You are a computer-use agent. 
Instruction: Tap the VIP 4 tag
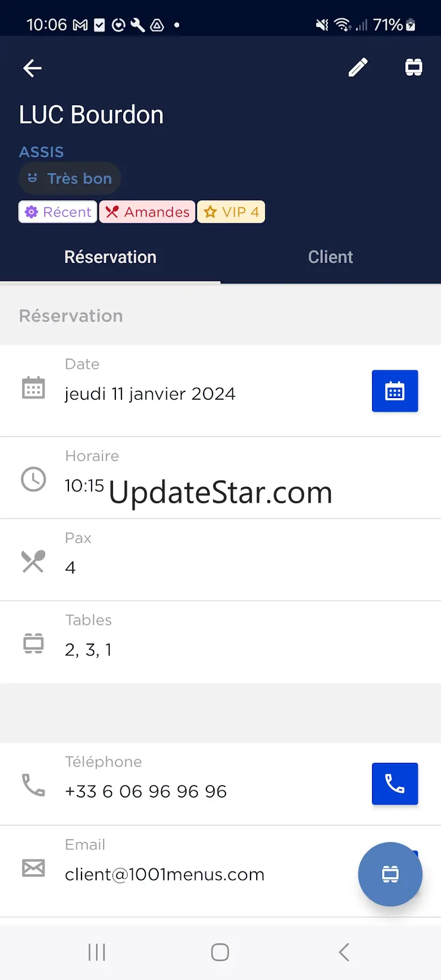(231, 212)
